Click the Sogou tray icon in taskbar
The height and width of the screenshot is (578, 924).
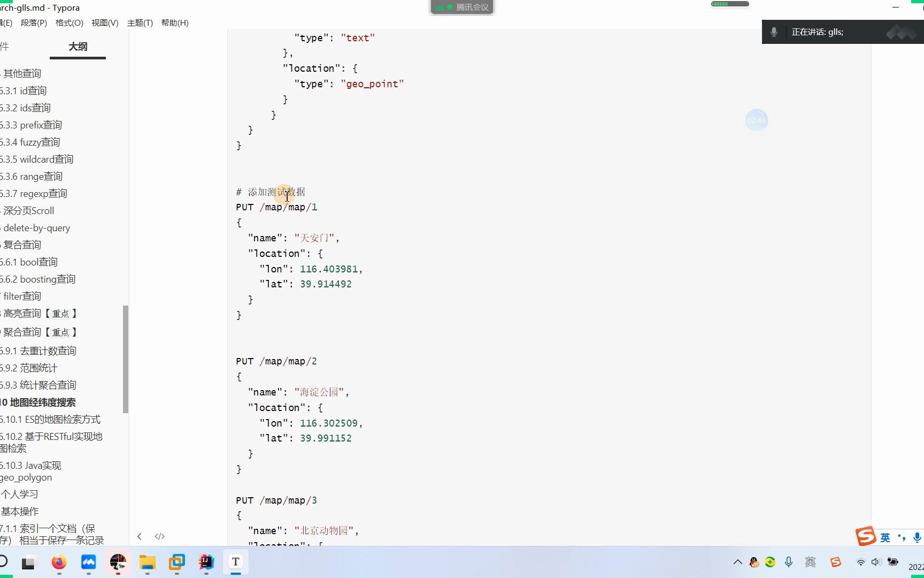tap(836, 562)
